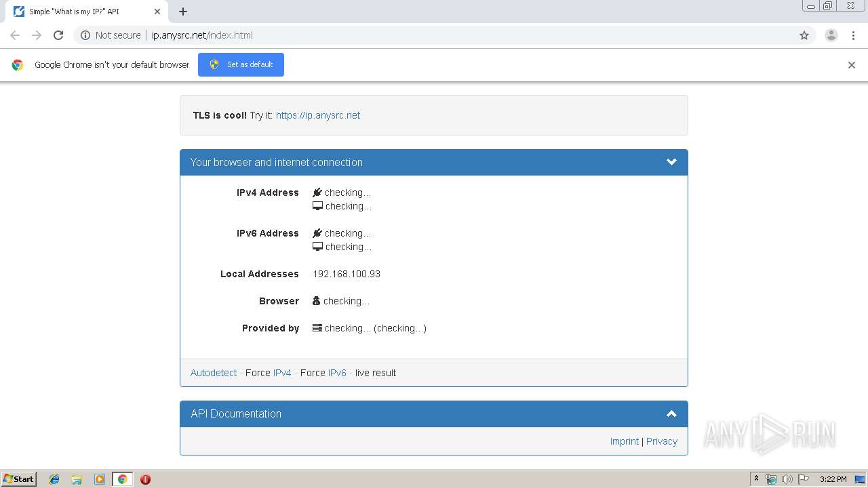Click the browser back arrow
Image resolution: width=868 pixels, height=488 pixels.
15,35
